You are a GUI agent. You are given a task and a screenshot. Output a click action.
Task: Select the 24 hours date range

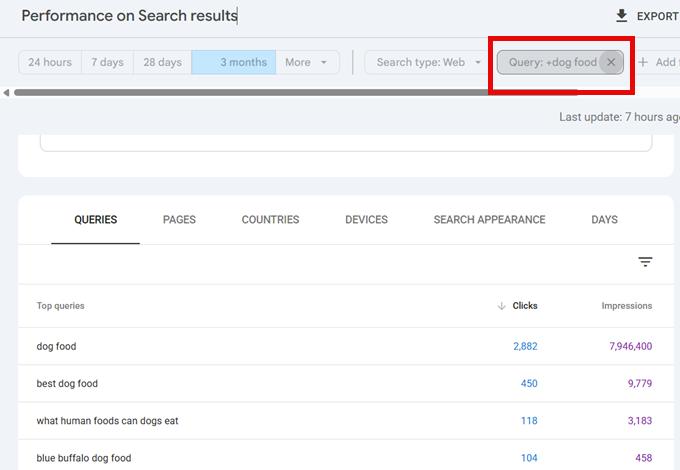50,62
